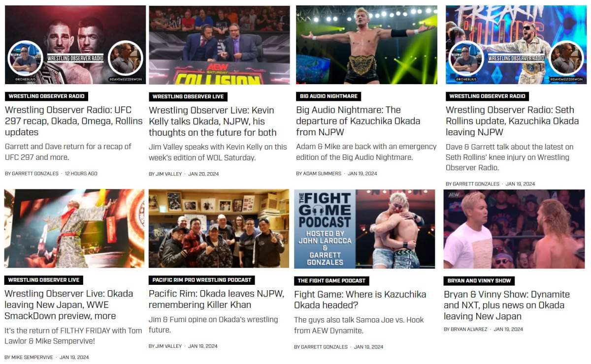Click the Pacific Rim Pro Wrestling Podcast tag
This screenshot has height=364, width=591.
point(202,280)
